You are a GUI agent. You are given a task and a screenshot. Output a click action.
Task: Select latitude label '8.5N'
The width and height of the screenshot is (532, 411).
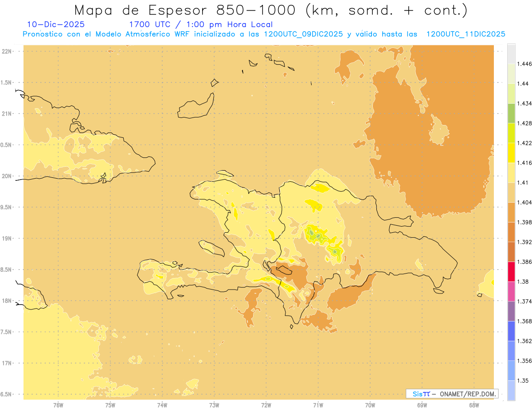6,270
